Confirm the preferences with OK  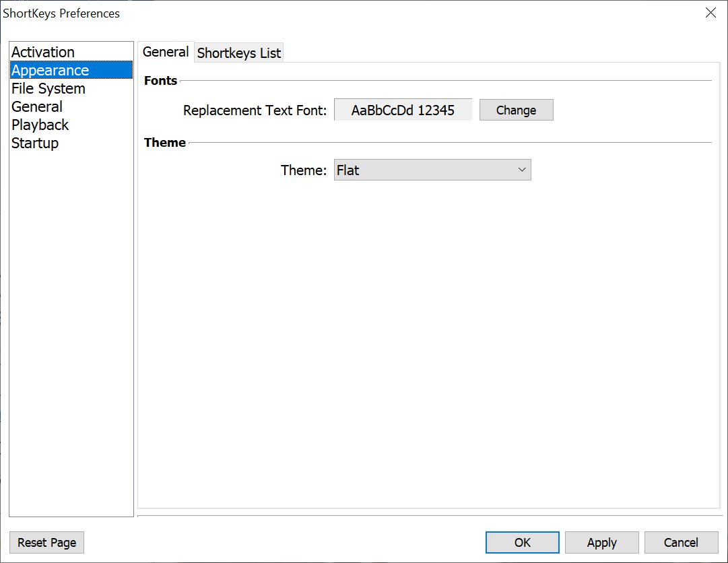point(522,543)
